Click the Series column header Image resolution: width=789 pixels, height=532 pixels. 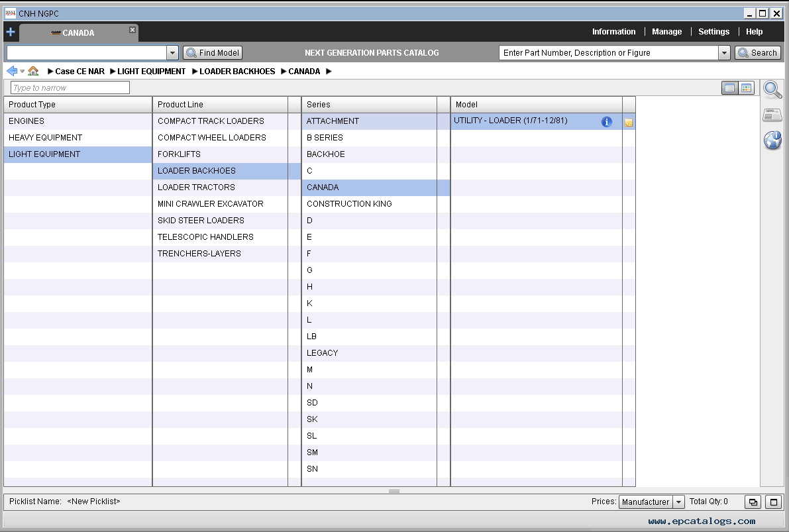point(370,105)
